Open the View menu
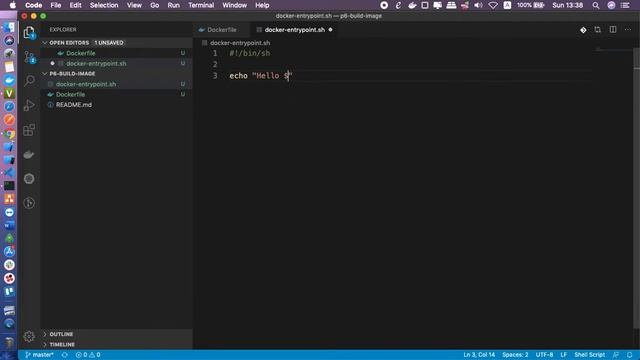Image resolution: width=640 pixels, height=360 pixels. pyautogui.click(x=134, y=5)
